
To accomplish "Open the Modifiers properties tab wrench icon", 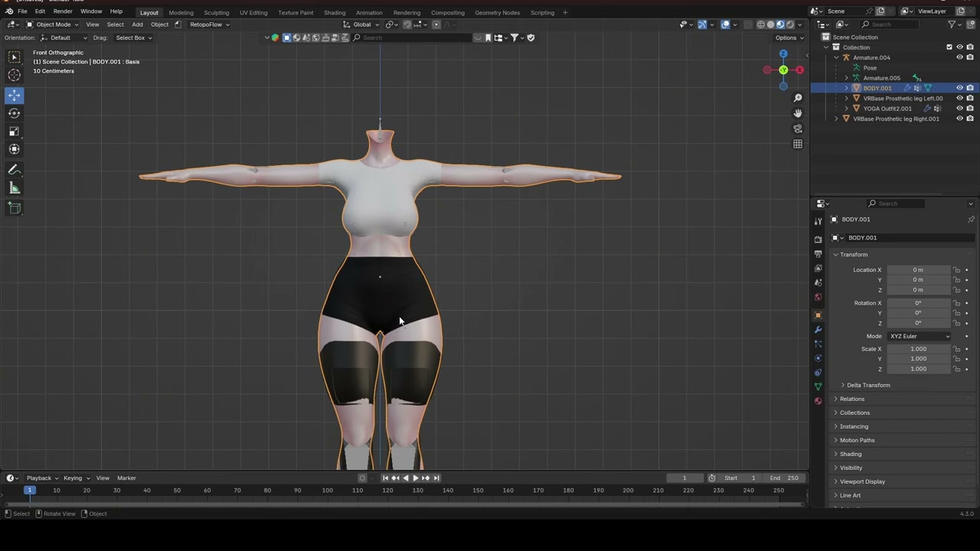I will [x=818, y=330].
